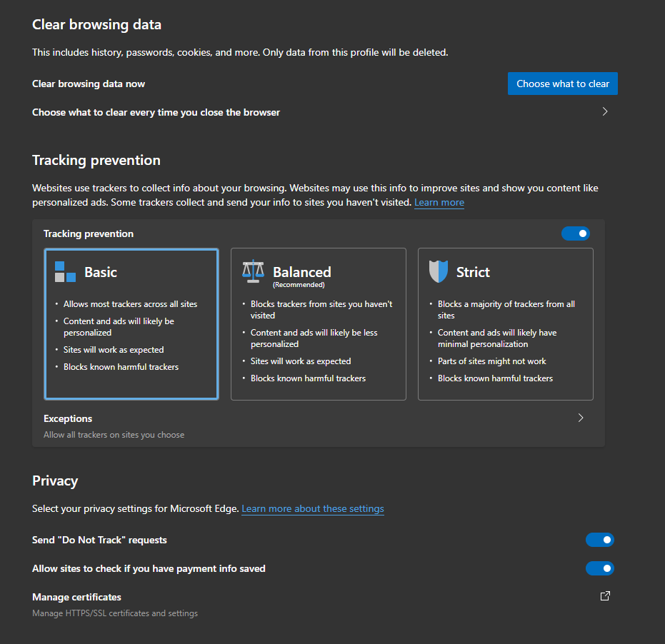The height and width of the screenshot is (644, 665).
Task: Click "Choose what to clear every time" row text
Action: [156, 111]
